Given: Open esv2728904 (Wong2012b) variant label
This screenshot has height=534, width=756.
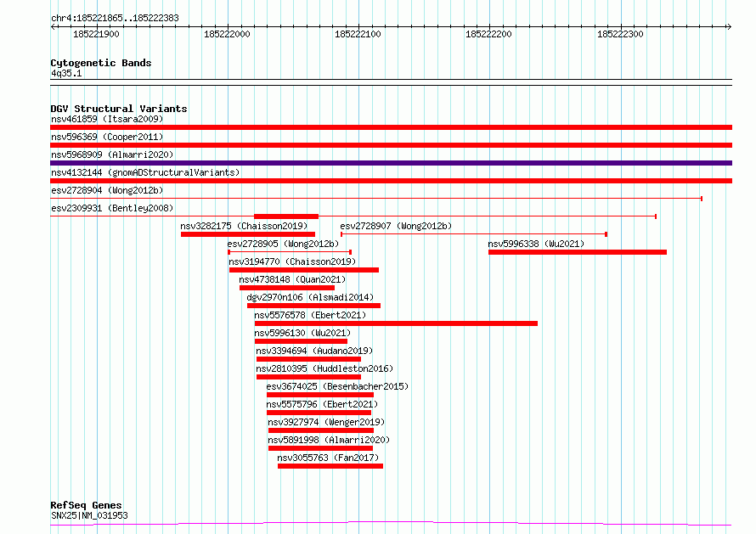Looking at the screenshot, I should click(107, 190).
